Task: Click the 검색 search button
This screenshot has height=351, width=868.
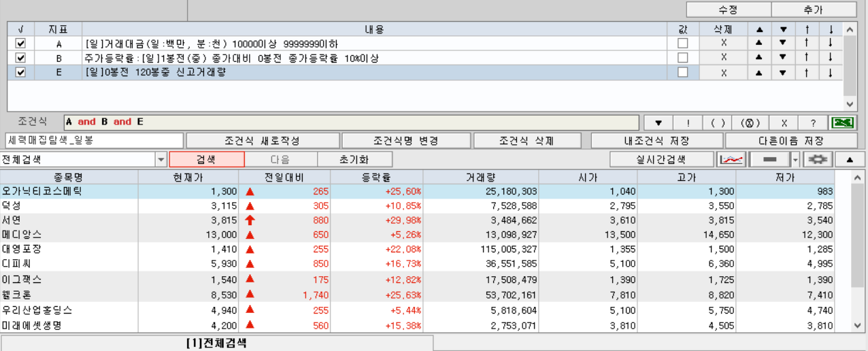Action: (206, 160)
